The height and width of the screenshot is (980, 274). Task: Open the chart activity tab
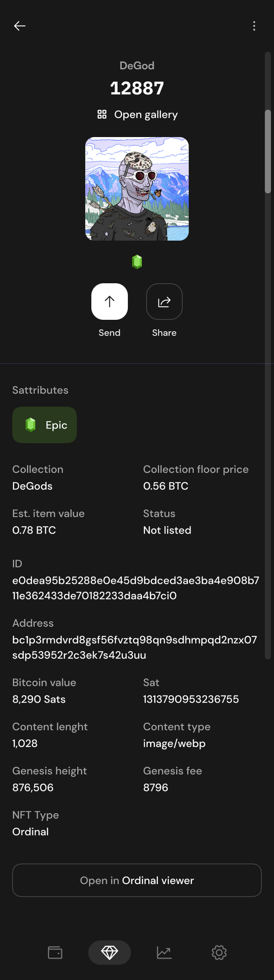(164, 953)
